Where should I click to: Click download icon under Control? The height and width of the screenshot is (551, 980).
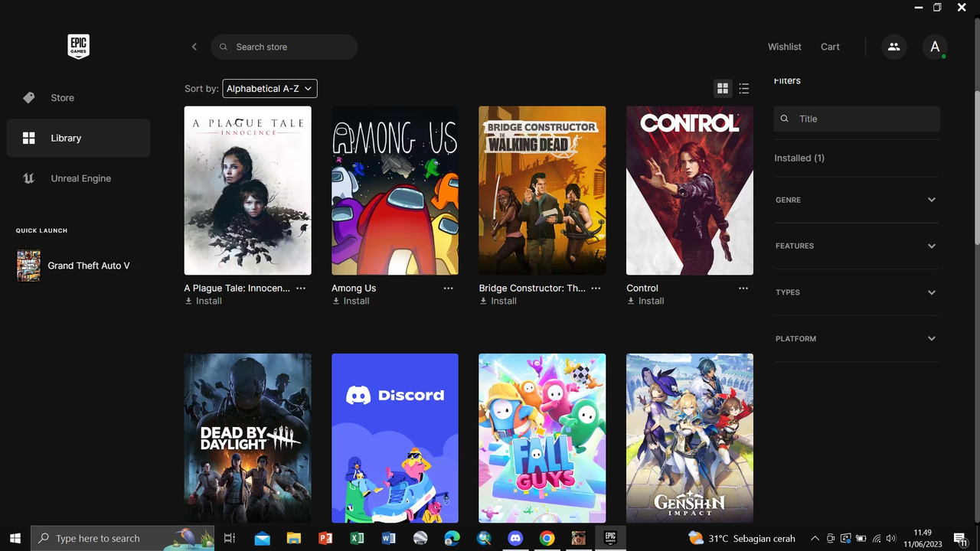point(630,302)
